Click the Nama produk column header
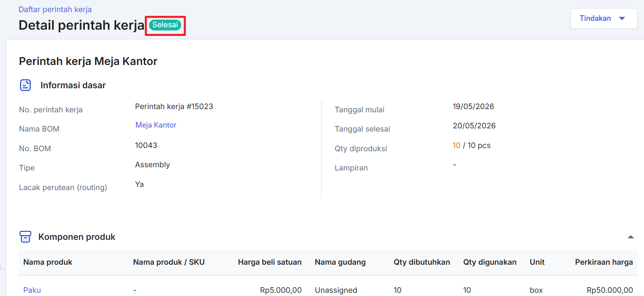644x296 pixels. [48, 262]
